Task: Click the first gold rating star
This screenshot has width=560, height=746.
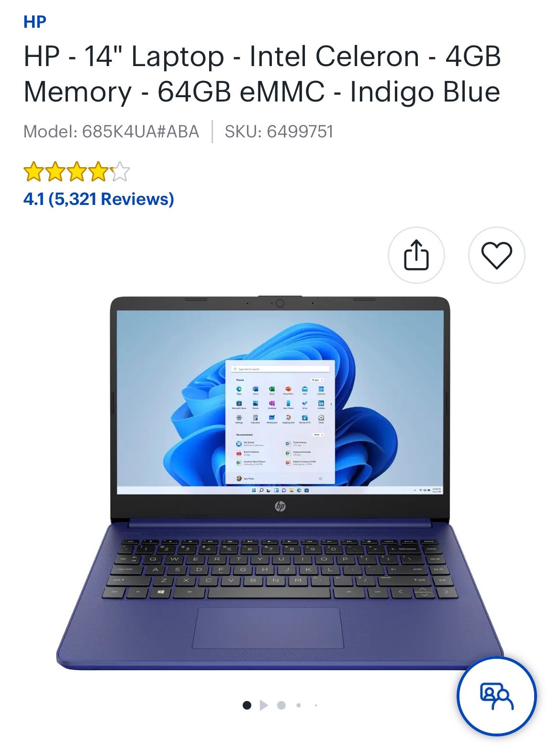Action: coord(34,171)
